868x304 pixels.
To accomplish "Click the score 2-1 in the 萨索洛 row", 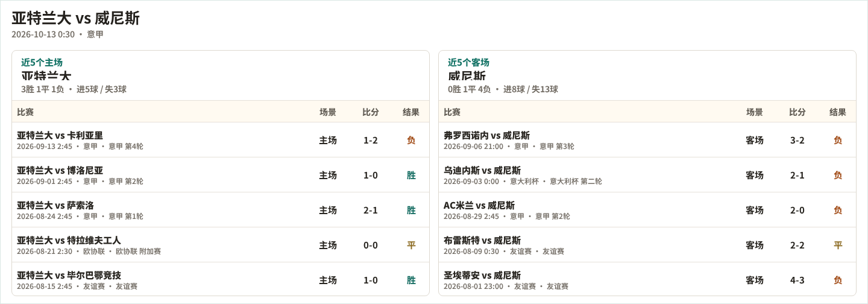I will [371, 210].
